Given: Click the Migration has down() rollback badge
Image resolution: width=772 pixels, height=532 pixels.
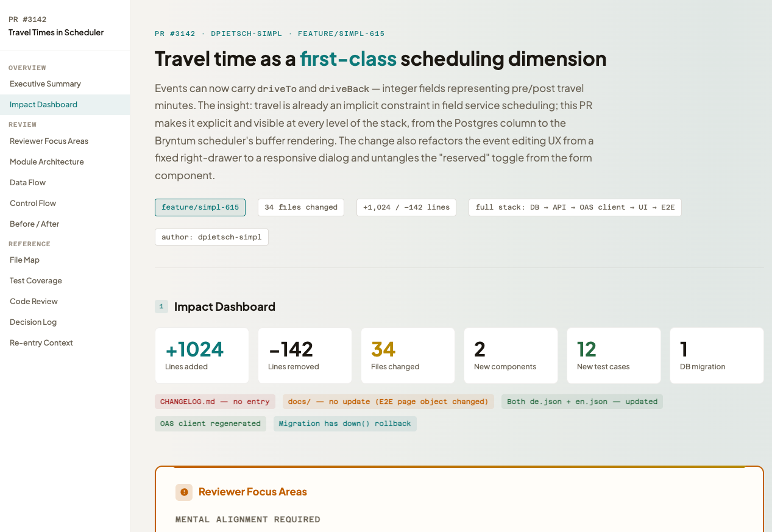Looking at the screenshot, I should click(x=345, y=424).
